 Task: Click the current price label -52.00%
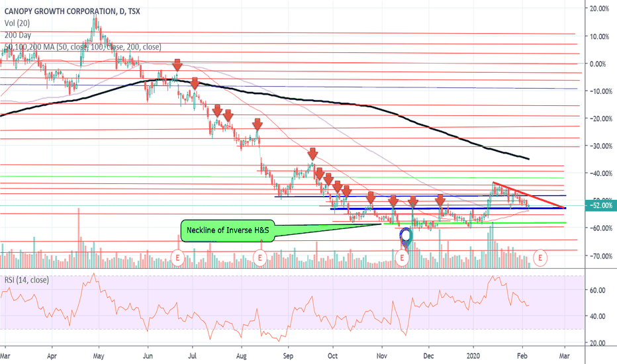click(600, 205)
